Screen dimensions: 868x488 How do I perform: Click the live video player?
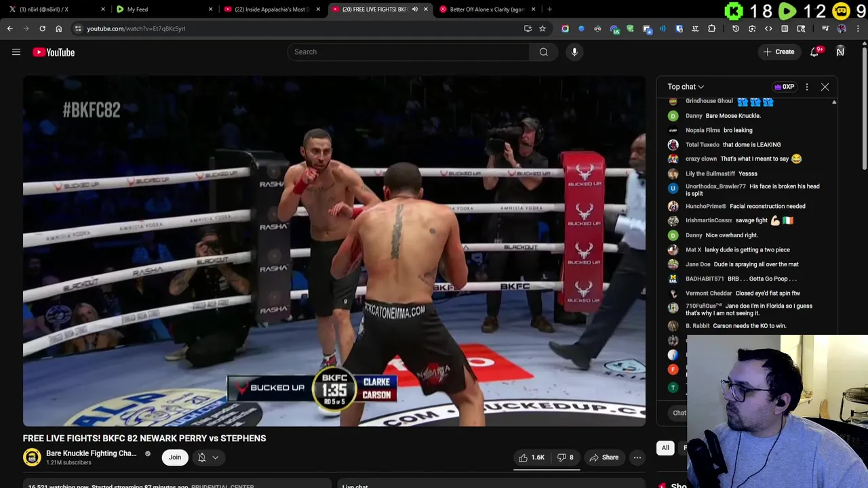(x=334, y=251)
